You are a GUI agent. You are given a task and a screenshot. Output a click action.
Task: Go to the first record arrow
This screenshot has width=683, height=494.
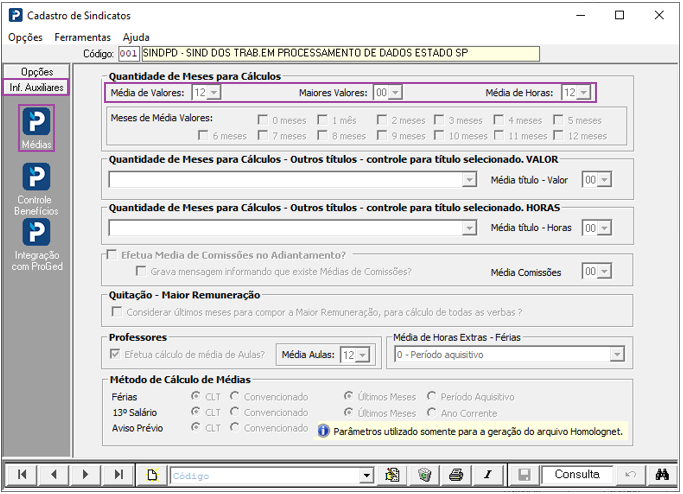coord(21,474)
